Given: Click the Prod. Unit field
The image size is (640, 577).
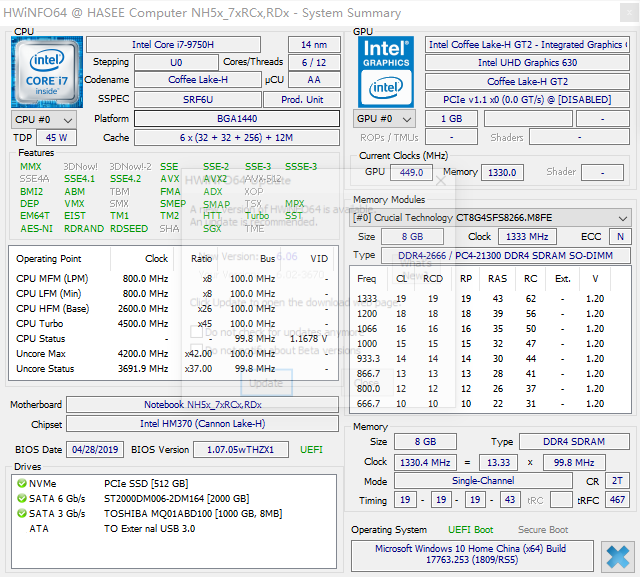Looking at the screenshot, I should click(x=302, y=100).
